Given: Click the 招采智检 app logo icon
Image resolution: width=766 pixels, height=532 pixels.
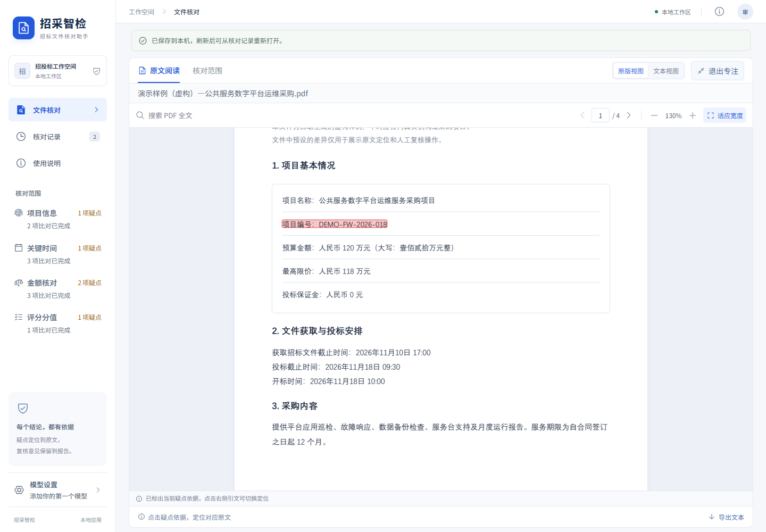Looking at the screenshot, I should 23,28.
